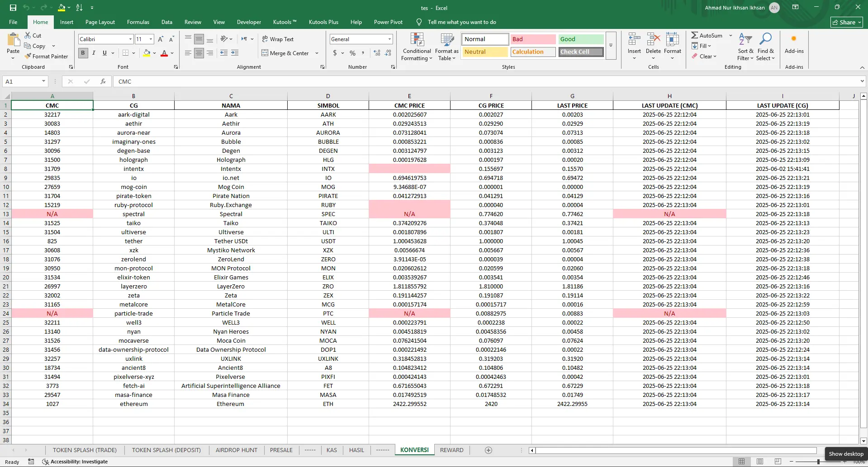Click the Format Painter brush
This screenshot has height=467, width=868.
tap(28, 57)
